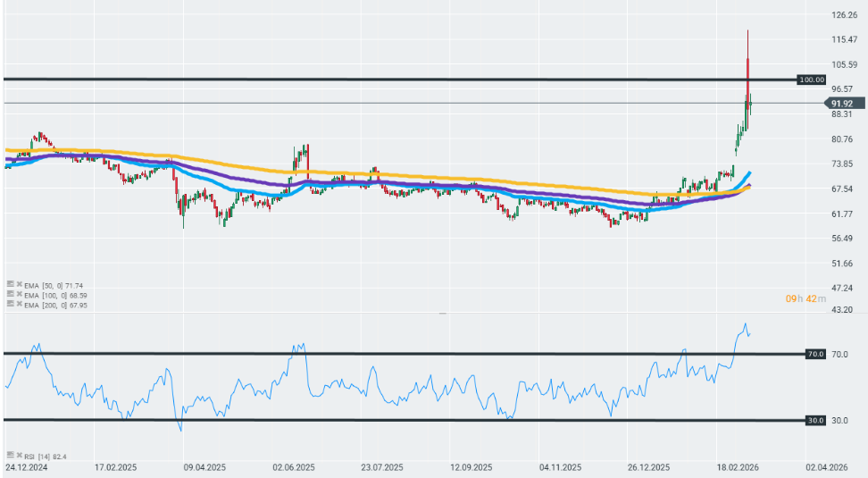Click the panel divider handle above RSI pane
The width and height of the screenshot is (868, 478).
click(443, 314)
